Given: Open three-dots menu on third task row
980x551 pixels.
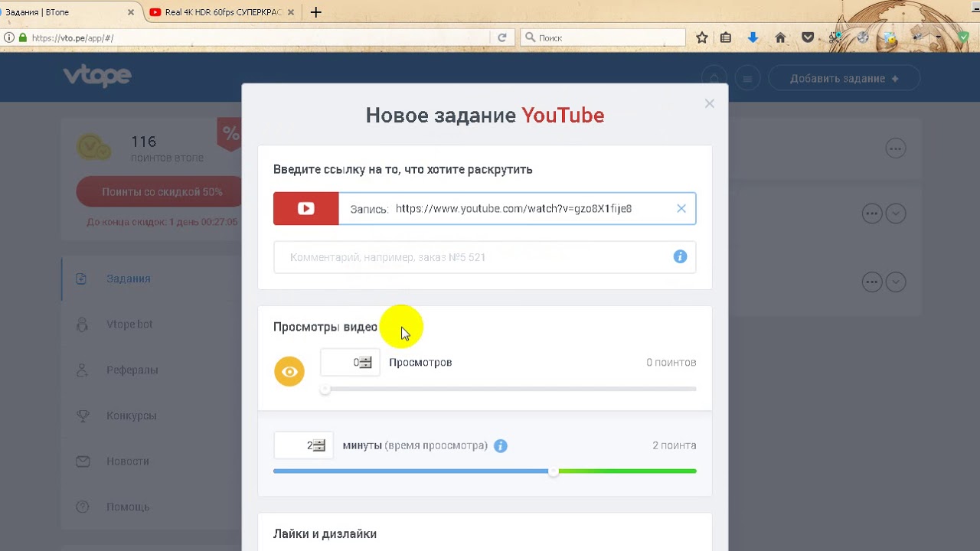Looking at the screenshot, I should tap(872, 282).
